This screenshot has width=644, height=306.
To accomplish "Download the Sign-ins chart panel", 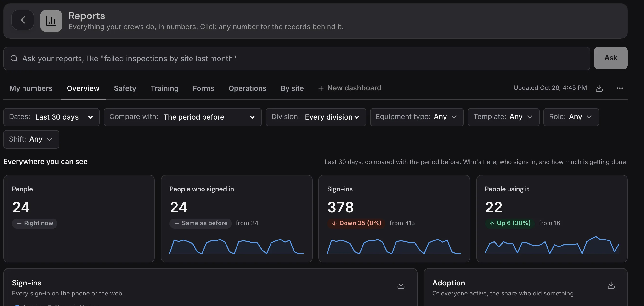I will pos(401,285).
